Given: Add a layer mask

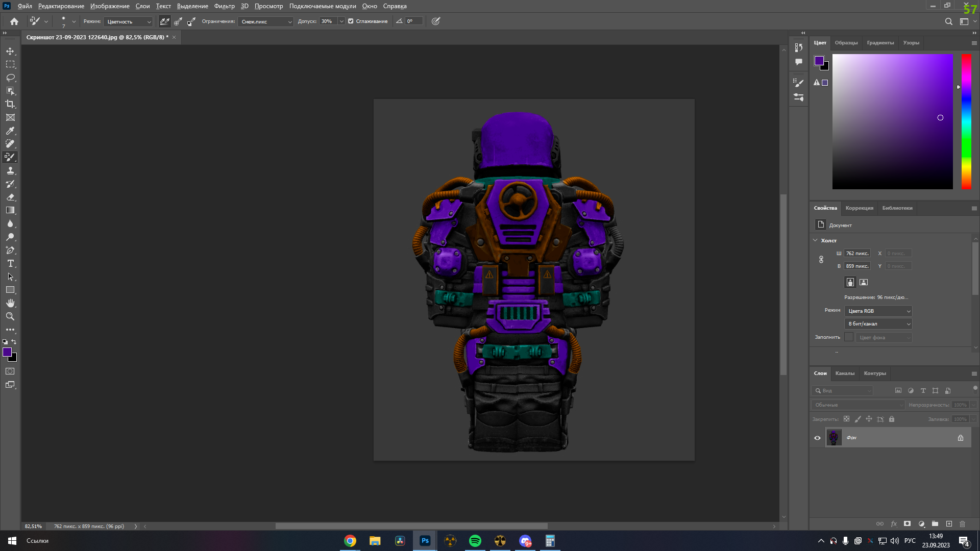Looking at the screenshot, I should pyautogui.click(x=907, y=524).
